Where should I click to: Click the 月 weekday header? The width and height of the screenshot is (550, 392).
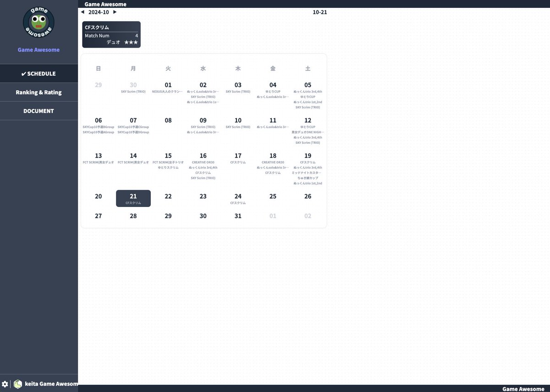click(133, 69)
